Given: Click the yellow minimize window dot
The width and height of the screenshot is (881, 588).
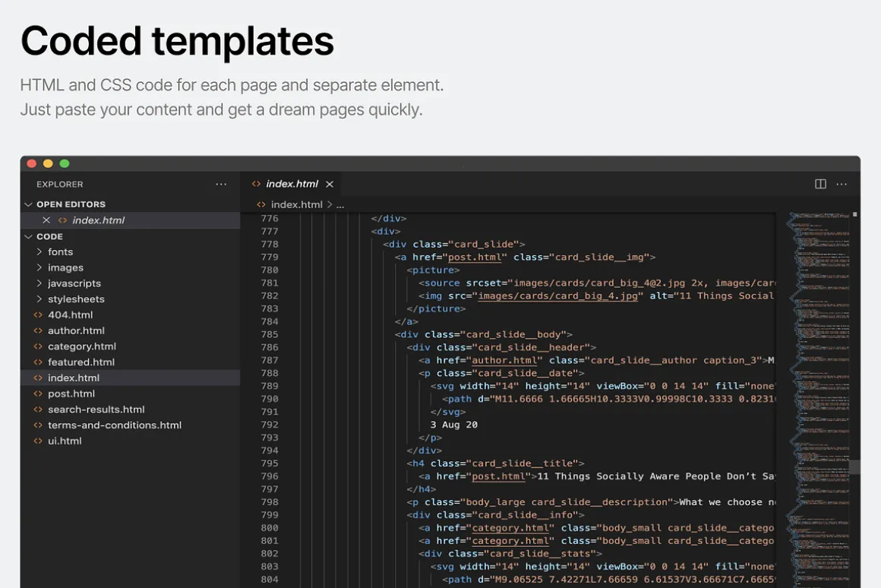Looking at the screenshot, I should [48, 163].
